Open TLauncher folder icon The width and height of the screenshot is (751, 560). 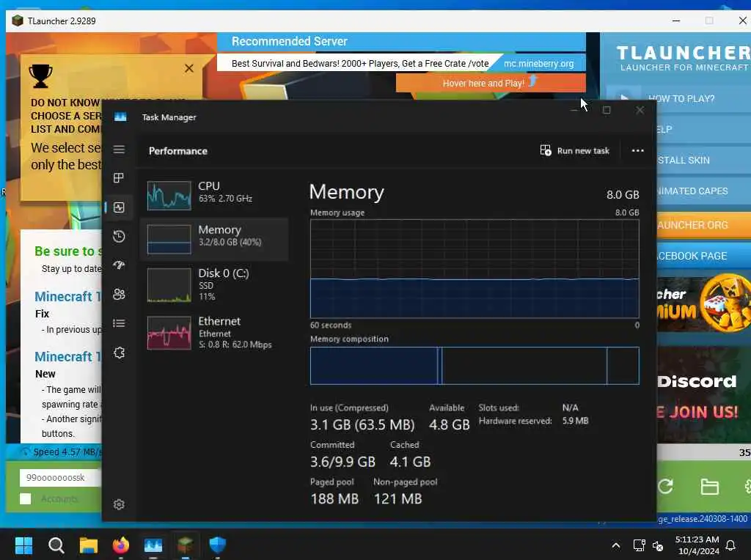(709, 487)
